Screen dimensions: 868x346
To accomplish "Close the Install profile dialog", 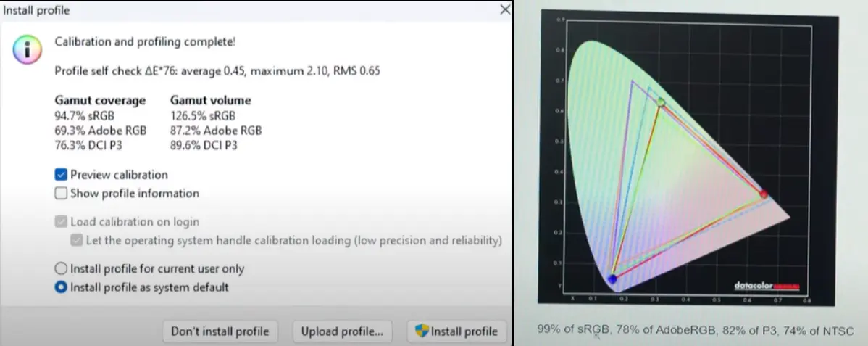I will click(505, 9).
